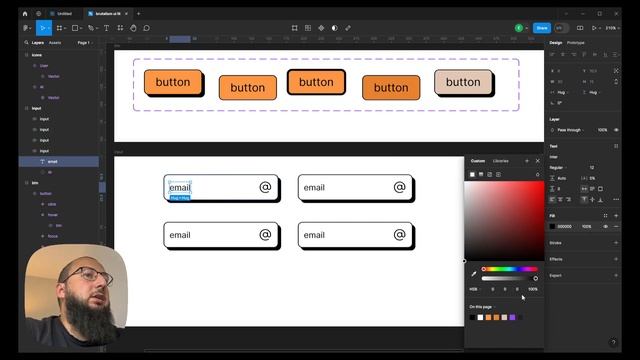This screenshot has width=640, height=360.
Task: Align text to bottom
Action: click(600, 200)
